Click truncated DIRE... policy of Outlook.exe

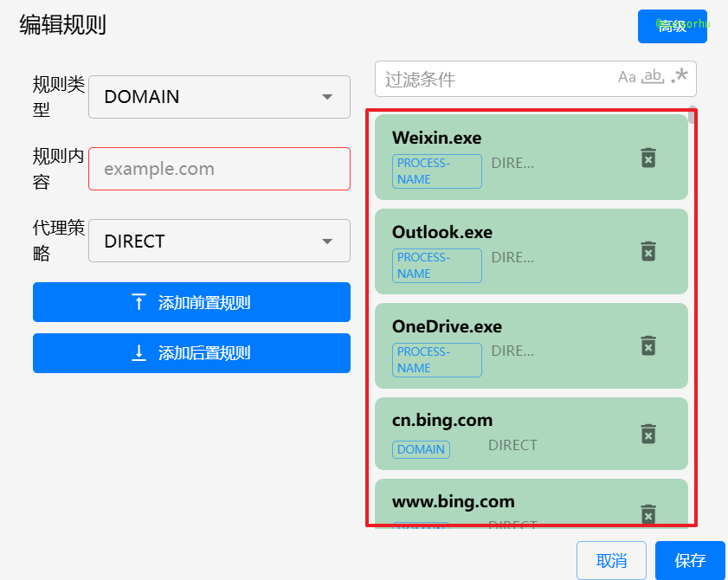click(x=512, y=257)
